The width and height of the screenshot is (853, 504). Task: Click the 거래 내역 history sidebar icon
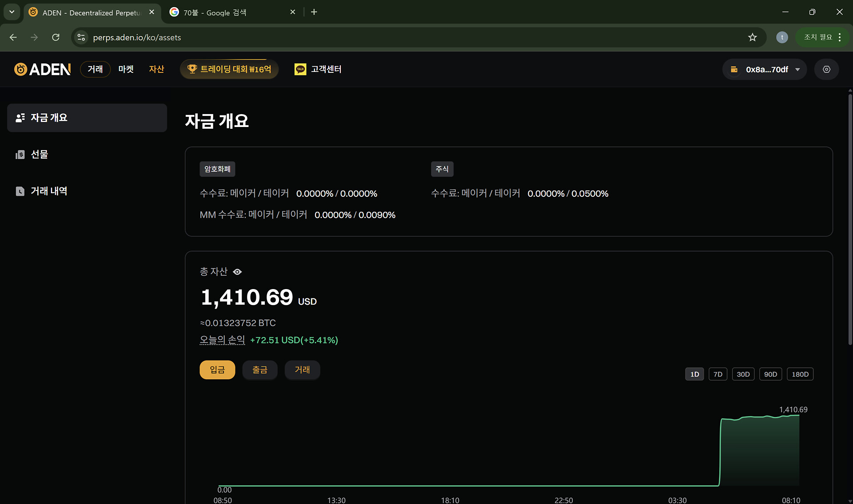[x=20, y=191]
